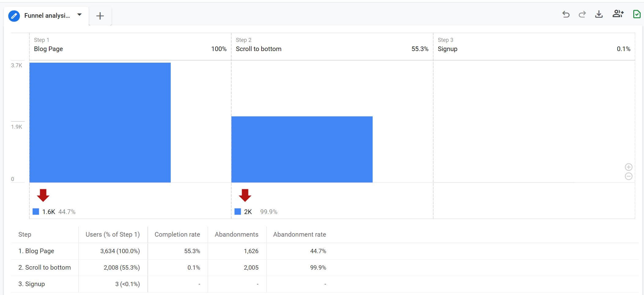
Task: Click the red abandonment arrow under Step 2
Action: tap(245, 195)
